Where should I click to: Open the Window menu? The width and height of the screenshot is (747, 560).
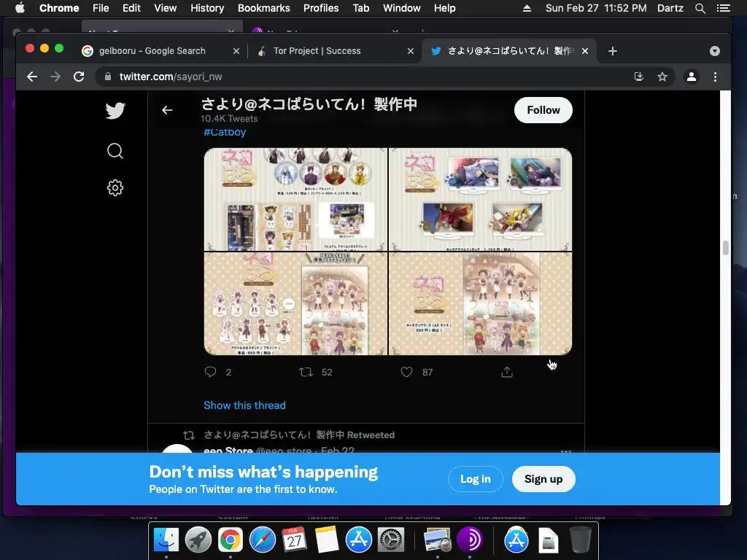pos(402,8)
